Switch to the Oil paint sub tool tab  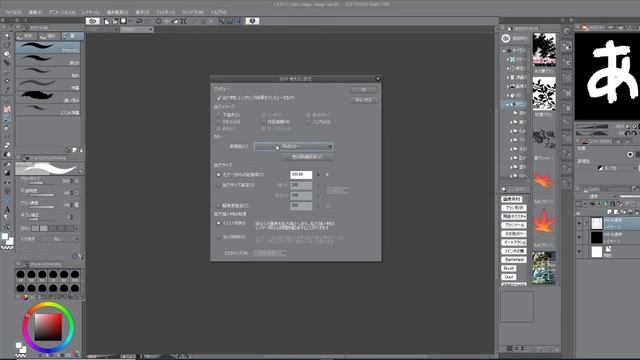click(x=49, y=36)
